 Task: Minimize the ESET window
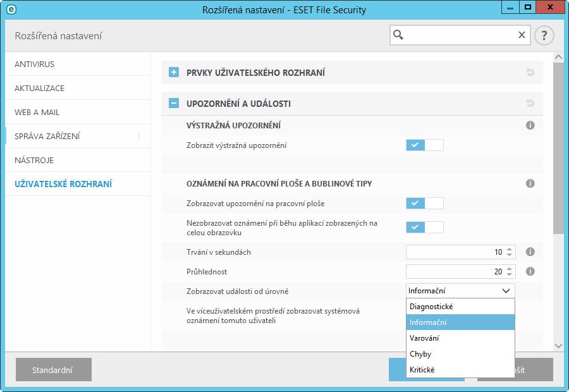pos(510,7)
